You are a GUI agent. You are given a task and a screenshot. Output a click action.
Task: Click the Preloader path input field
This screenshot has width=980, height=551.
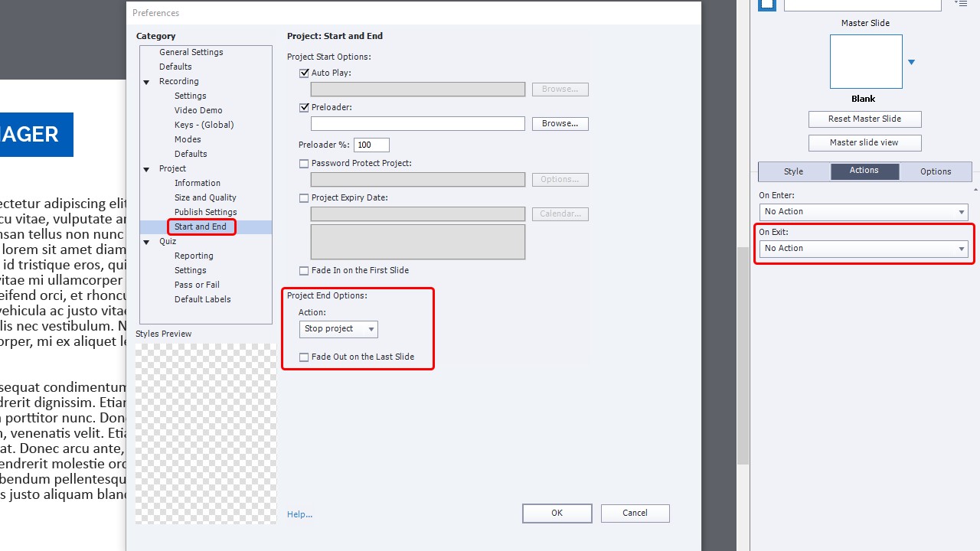[418, 123]
